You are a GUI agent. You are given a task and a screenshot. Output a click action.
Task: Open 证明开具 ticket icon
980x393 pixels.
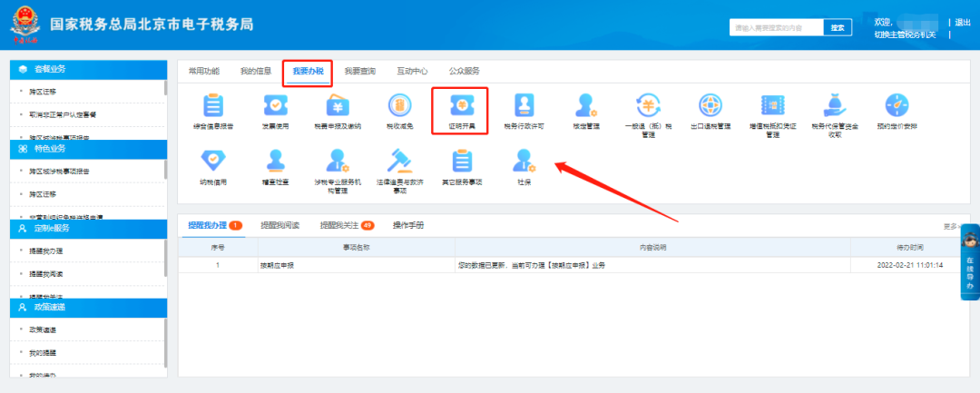[462, 105]
